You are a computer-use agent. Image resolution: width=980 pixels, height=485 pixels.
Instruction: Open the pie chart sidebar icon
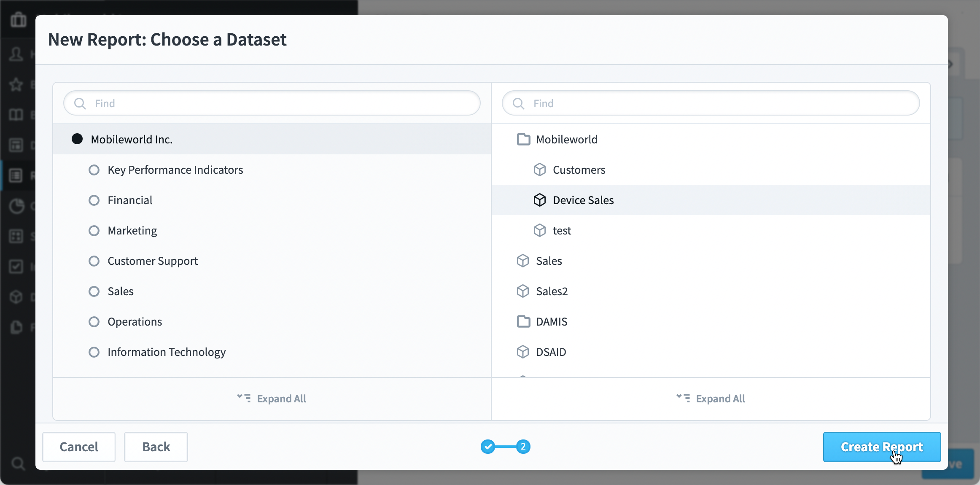(16, 206)
